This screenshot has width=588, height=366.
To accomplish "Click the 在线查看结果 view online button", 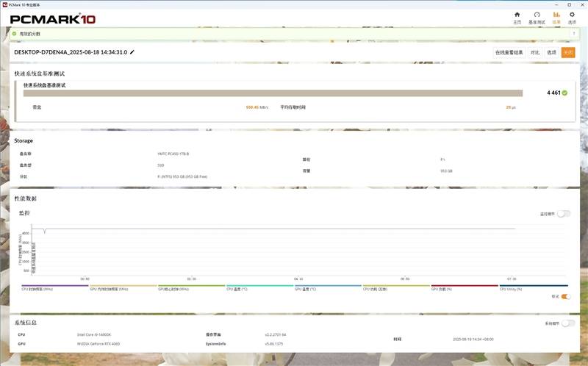I will 509,52.
